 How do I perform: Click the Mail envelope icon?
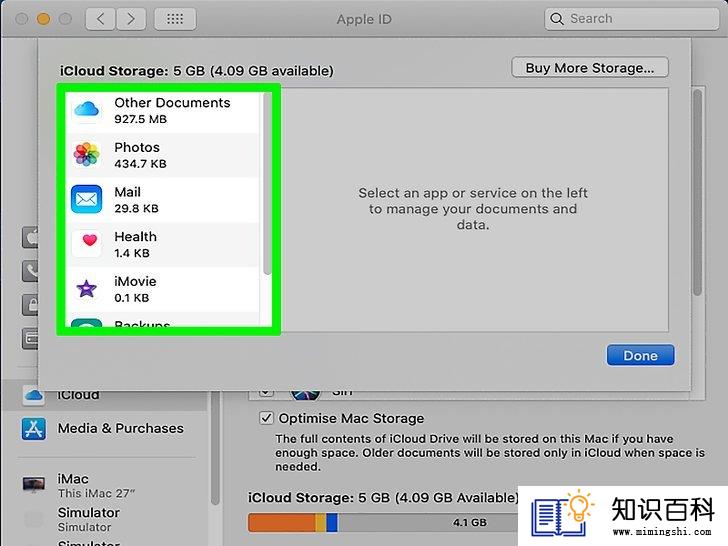coord(86,199)
